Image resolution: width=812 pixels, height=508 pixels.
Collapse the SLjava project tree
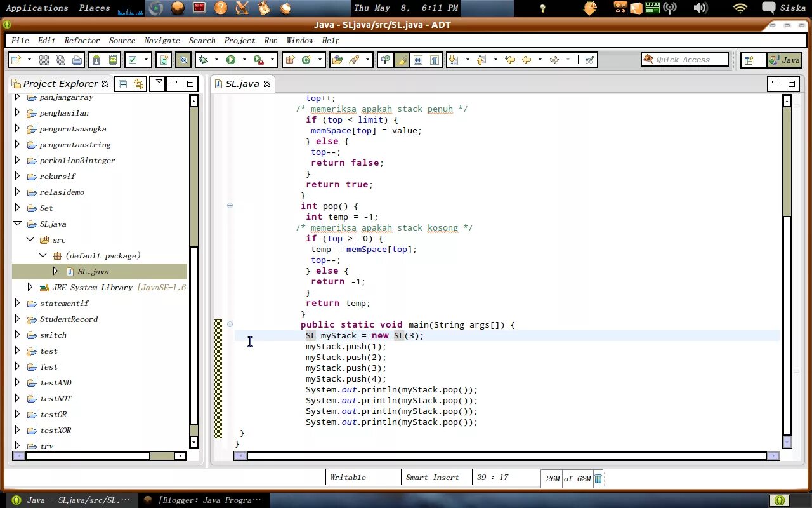pyautogui.click(x=17, y=224)
